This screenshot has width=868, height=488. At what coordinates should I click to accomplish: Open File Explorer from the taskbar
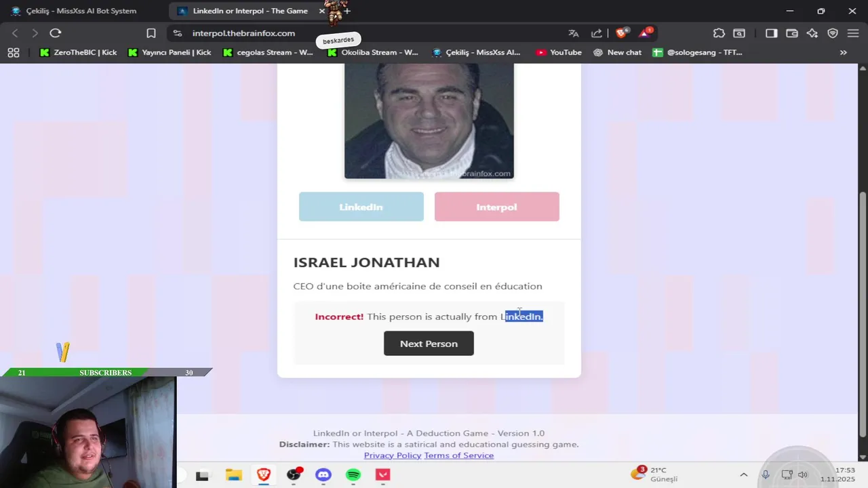tap(233, 475)
